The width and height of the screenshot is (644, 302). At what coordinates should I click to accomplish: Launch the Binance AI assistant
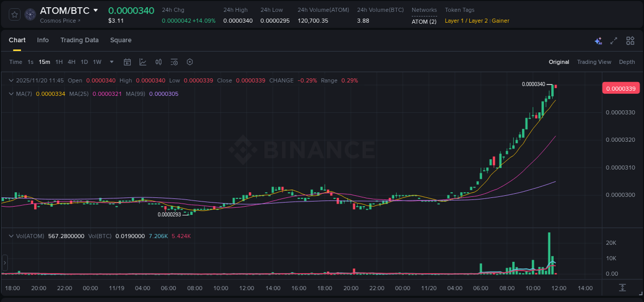598,41
